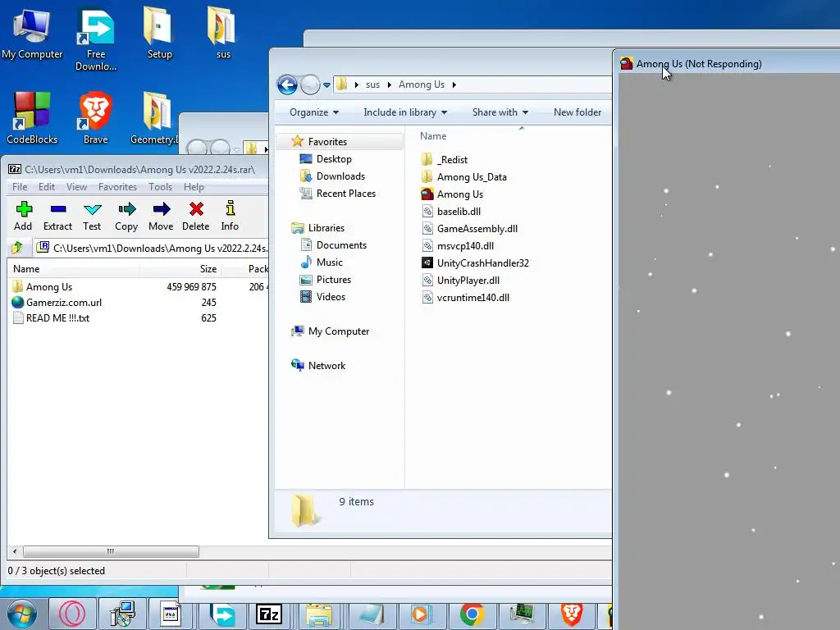Click the Copy icon in 7-Zip toolbar
The image size is (840, 630).
pyautogui.click(x=126, y=216)
